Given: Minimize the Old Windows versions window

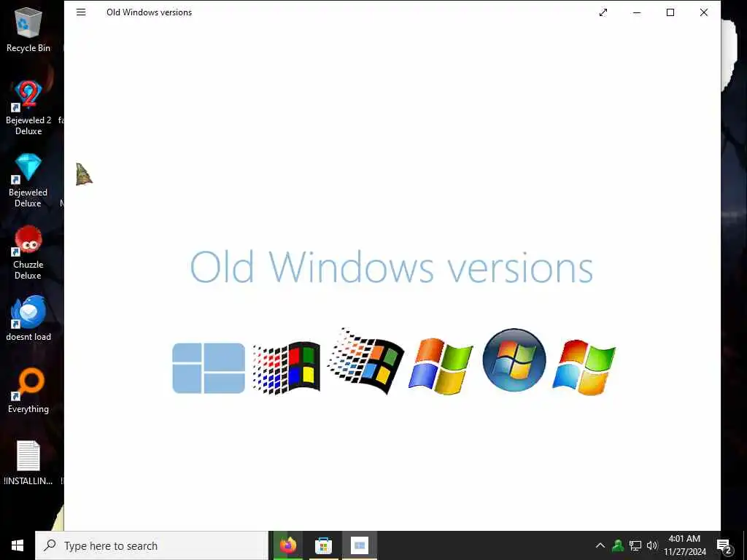Looking at the screenshot, I should tap(637, 12).
